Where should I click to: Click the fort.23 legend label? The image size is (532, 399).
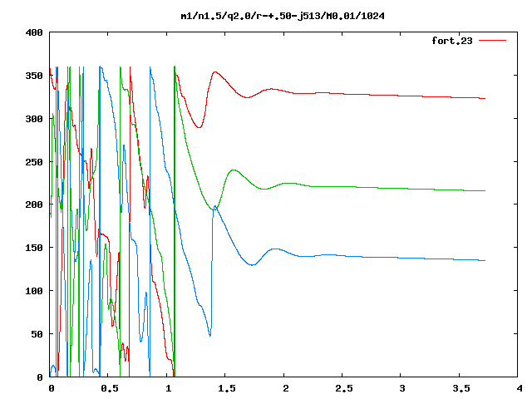coord(452,41)
